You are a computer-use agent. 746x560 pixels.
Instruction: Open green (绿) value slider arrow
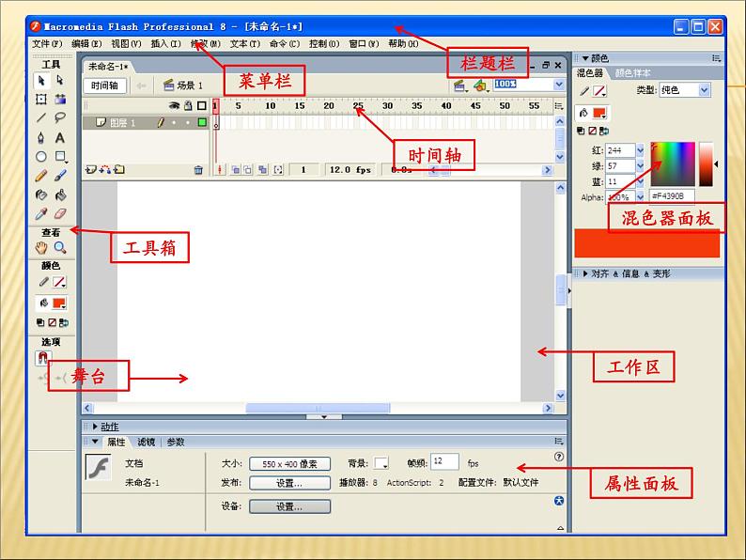pyautogui.click(x=640, y=165)
